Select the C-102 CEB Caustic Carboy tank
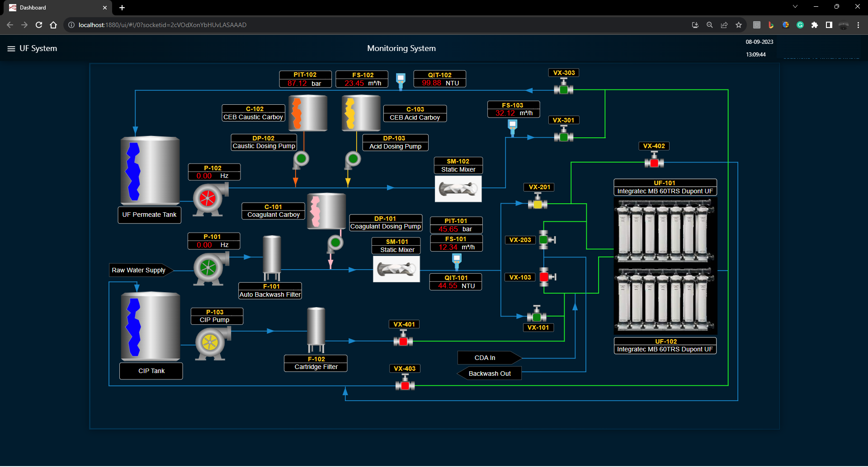This screenshot has height=467, width=868. [307, 113]
